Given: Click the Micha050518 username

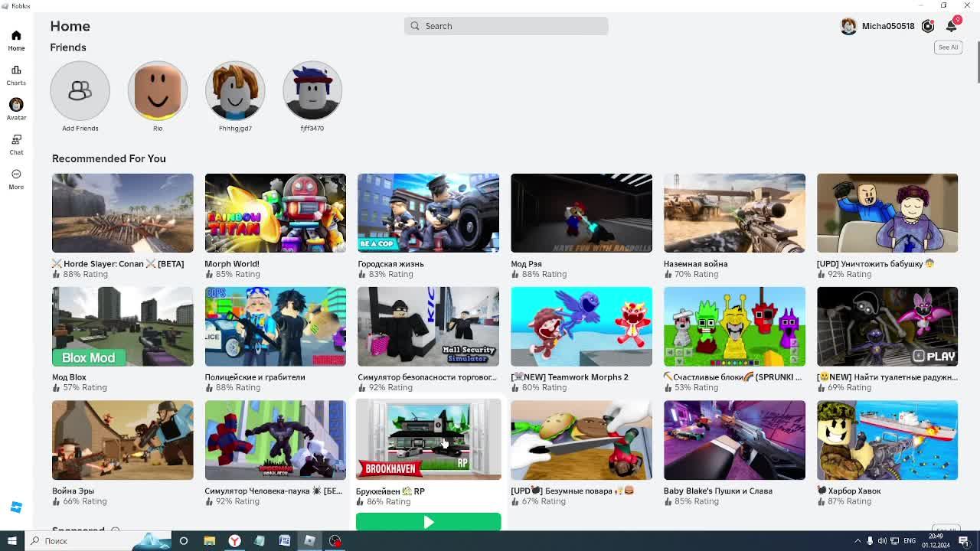Looking at the screenshot, I should [888, 26].
